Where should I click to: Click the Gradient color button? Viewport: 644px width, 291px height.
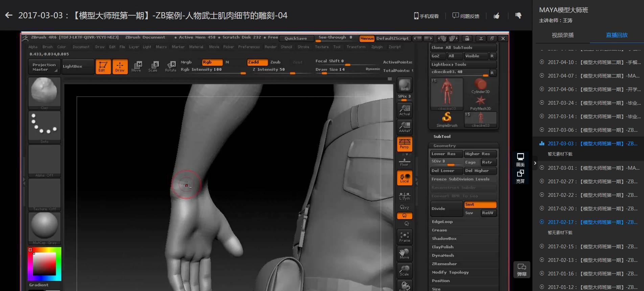point(39,285)
